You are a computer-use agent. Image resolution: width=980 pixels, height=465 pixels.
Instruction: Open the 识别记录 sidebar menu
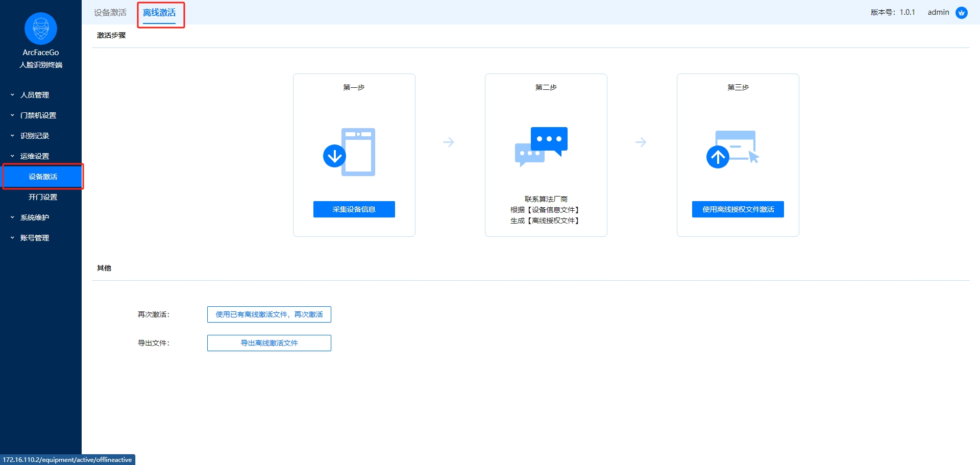click(x=41, y=136)
